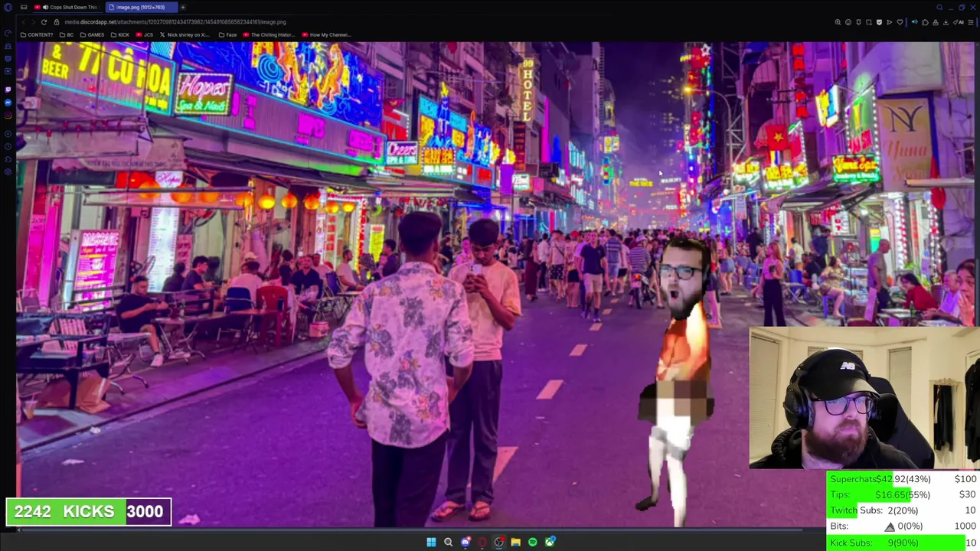Expand the KICK bookmarks folder
This screenshot has height=551, width=980.
point(119,34)
